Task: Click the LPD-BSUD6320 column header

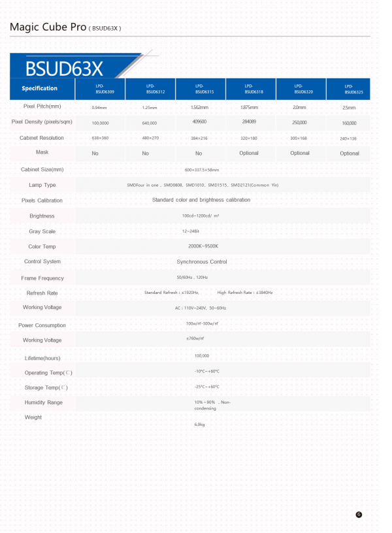Action: tap(299, 89)
